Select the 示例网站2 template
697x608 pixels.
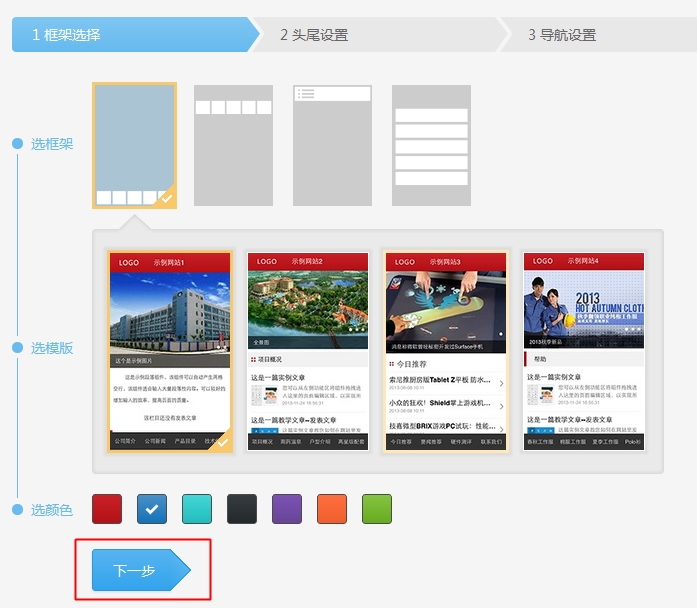308,352
